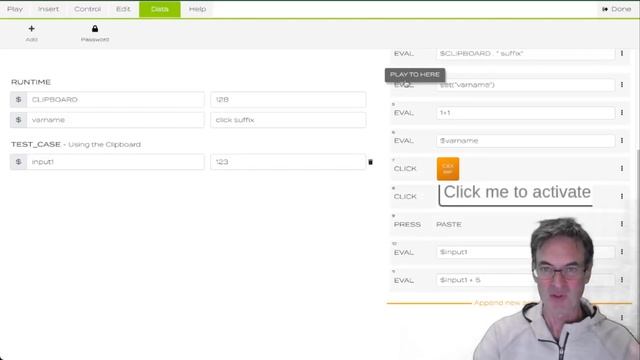Click the PRESS step label
Viewport: 640px width, 360px height.
(x=407, y=224)
